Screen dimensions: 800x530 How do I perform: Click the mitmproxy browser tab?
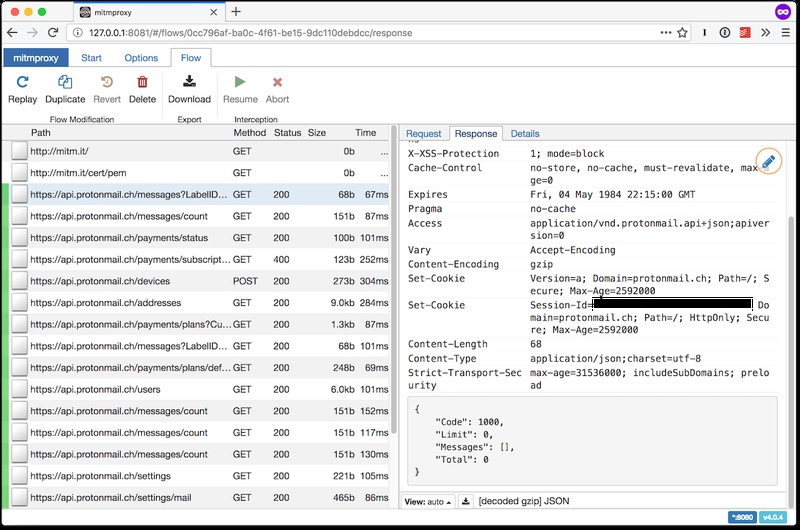(x=149, y=12)
